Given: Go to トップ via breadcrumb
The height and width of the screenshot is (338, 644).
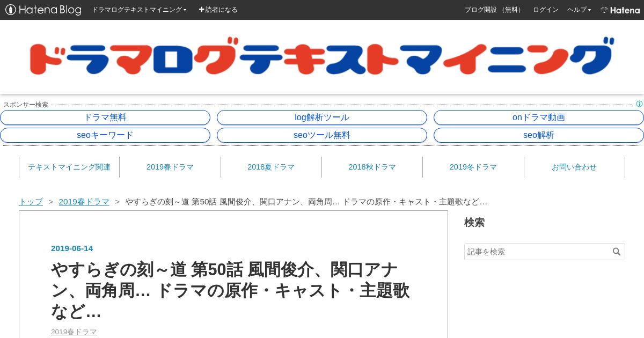Looking at the screenshot, I should [x=31, y=202].
